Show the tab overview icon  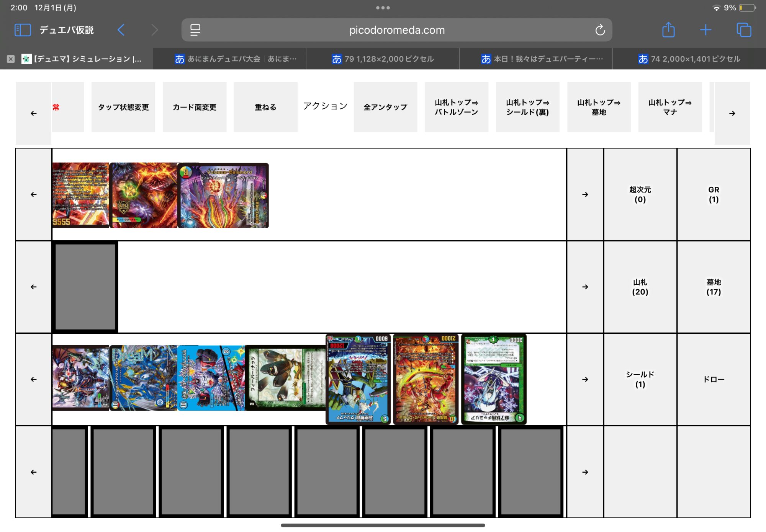pos(743,30)
